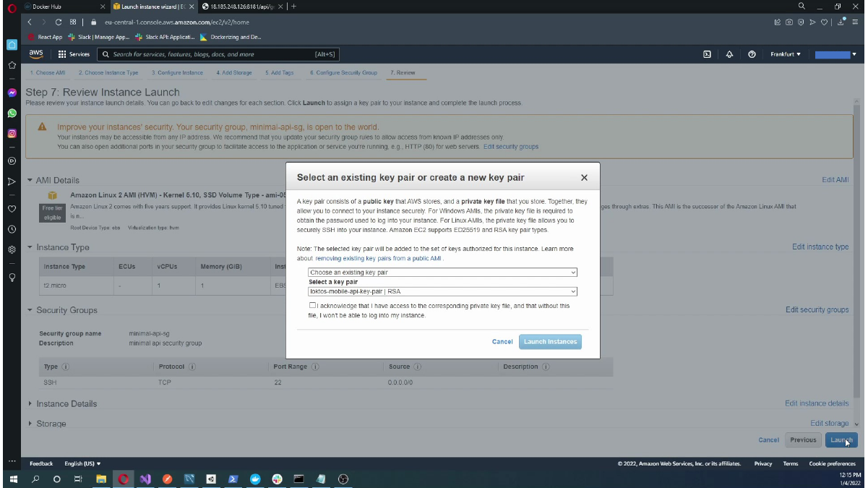Open Opera sidebar home icon
868x488 pixels.
(x=12, y=45)
